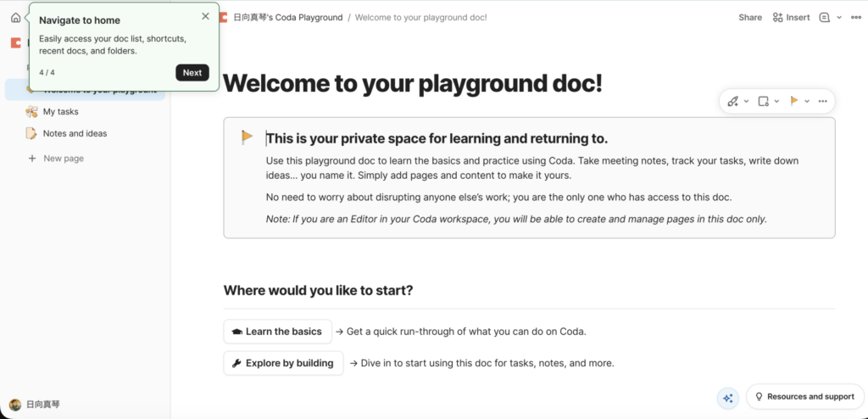Add a New page in the sidebar
Image resolution: width=868 pixels, height=419 pixels.
tap(63, 159)
